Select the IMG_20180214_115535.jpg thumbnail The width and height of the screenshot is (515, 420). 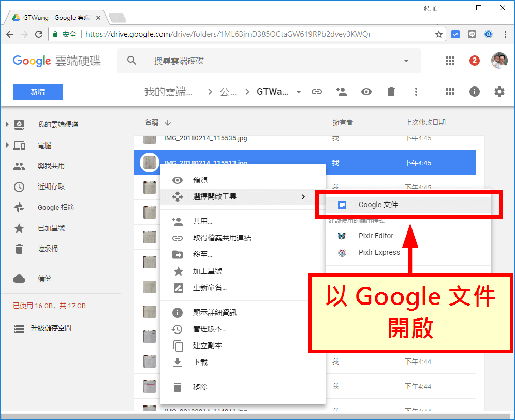(150, 138)
